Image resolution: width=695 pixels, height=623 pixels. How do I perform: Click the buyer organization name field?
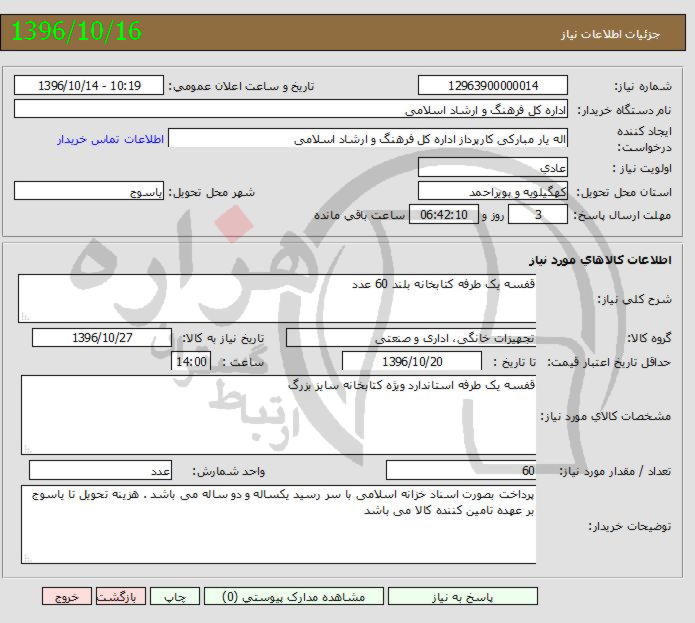pos(291,109)
